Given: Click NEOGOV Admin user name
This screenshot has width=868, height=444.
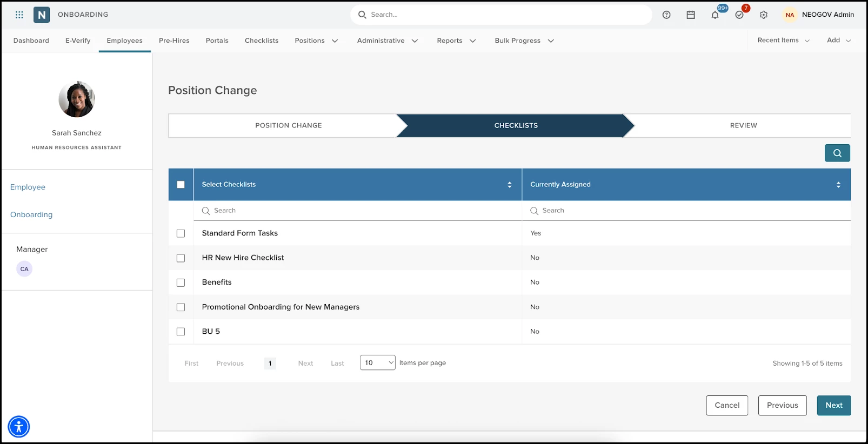Looking at the screenshot, I should coord(828,15).
